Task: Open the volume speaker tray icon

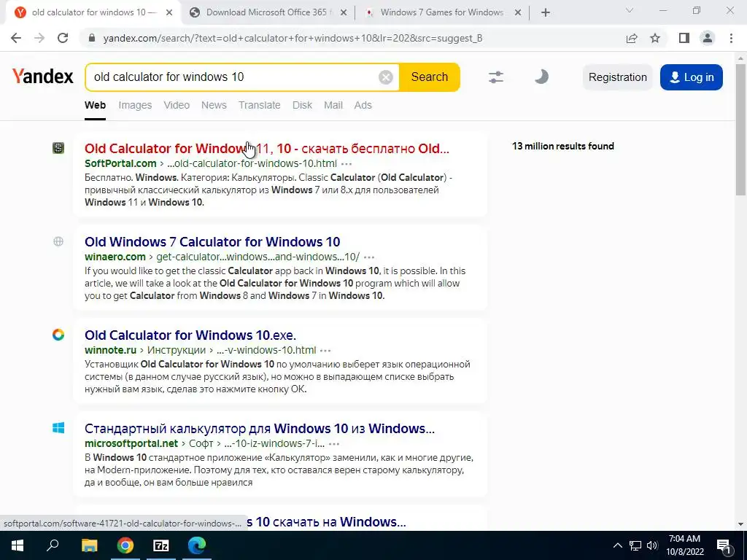Action: click(x=652, y=545)
